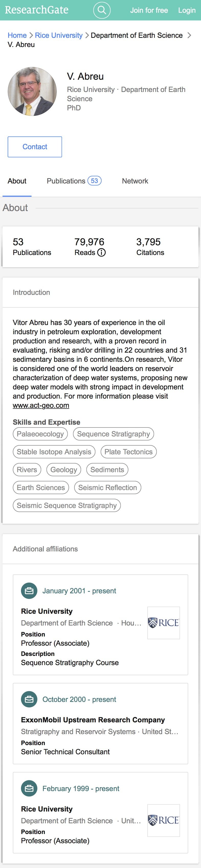Open search with the magnifier icon
This screenshot has width=201, height=868.
click(x=102, y=10)
